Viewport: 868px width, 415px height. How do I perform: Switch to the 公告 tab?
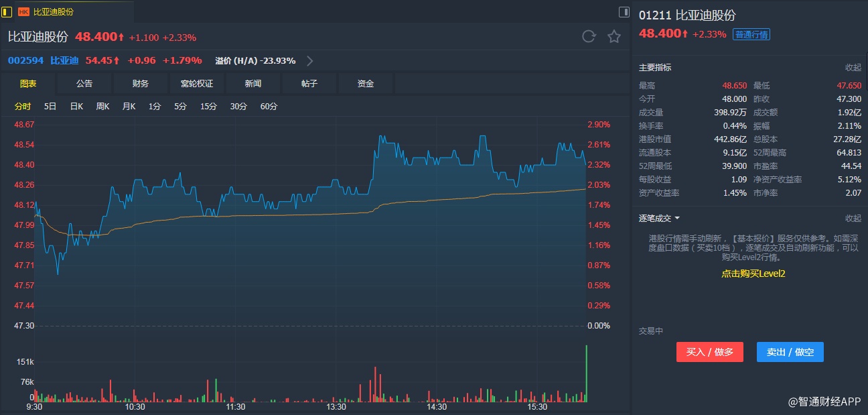click(84, 84)
